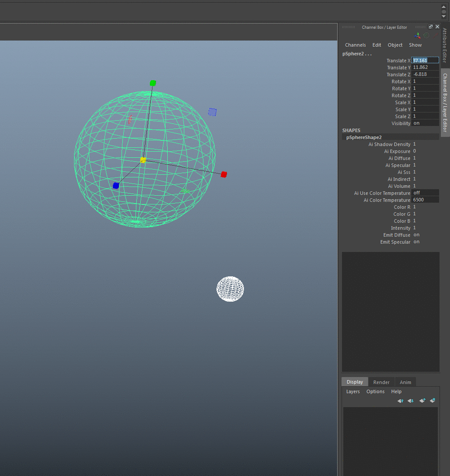
Task: Click the Emit Diffuse 'on' value
Action: coord(417,235)
